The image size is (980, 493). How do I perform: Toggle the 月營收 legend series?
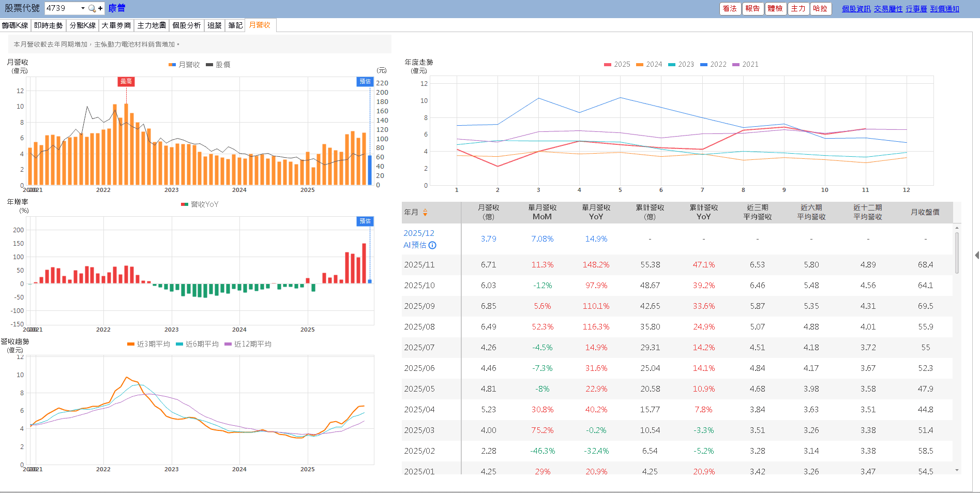184,65
